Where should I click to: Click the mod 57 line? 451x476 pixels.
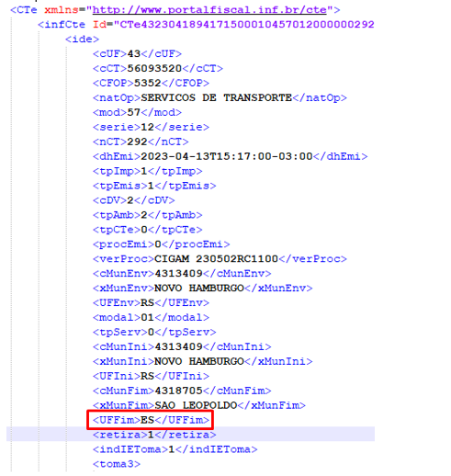[x=137, y=112]
